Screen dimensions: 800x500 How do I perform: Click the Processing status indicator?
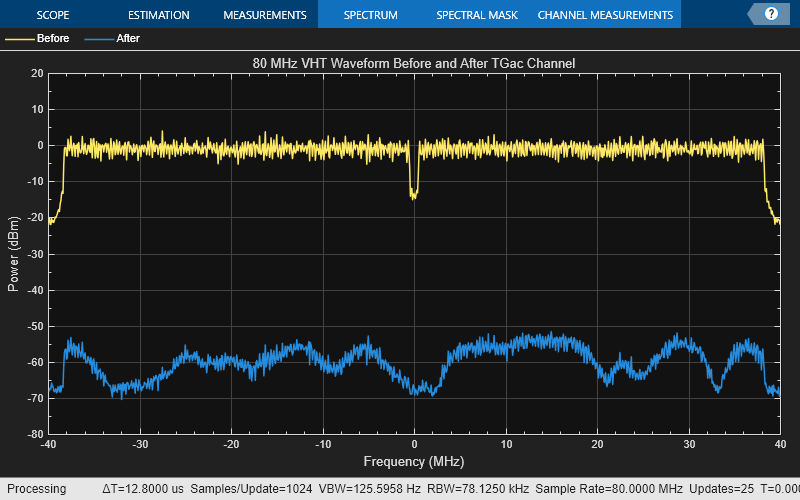click(x=38, y=489)
